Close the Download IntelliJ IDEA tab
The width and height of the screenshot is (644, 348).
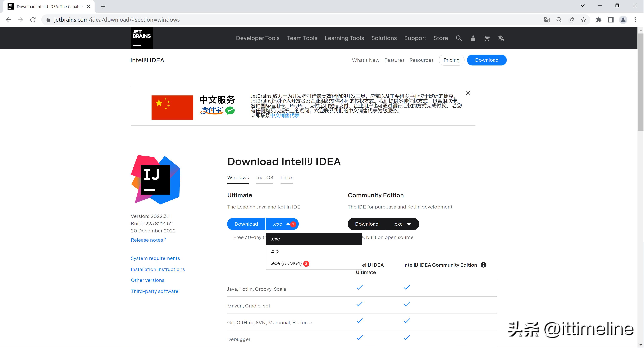[x=89, y=7]
